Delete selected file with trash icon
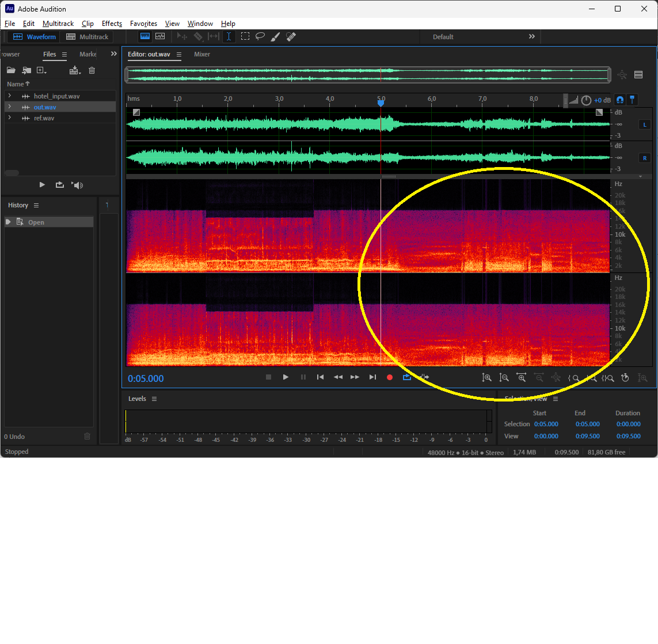This screenshot has height=644, width=658. point(92,70)
